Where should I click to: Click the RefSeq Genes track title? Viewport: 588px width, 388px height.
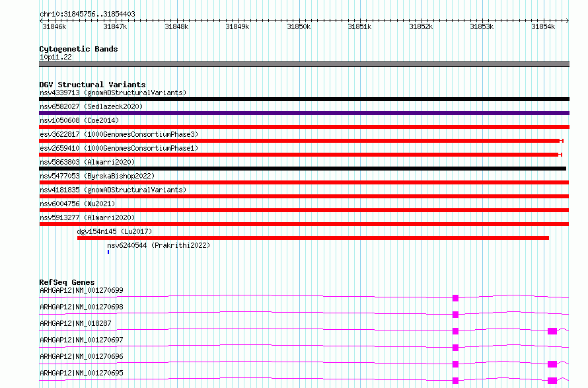pos(67,282)
